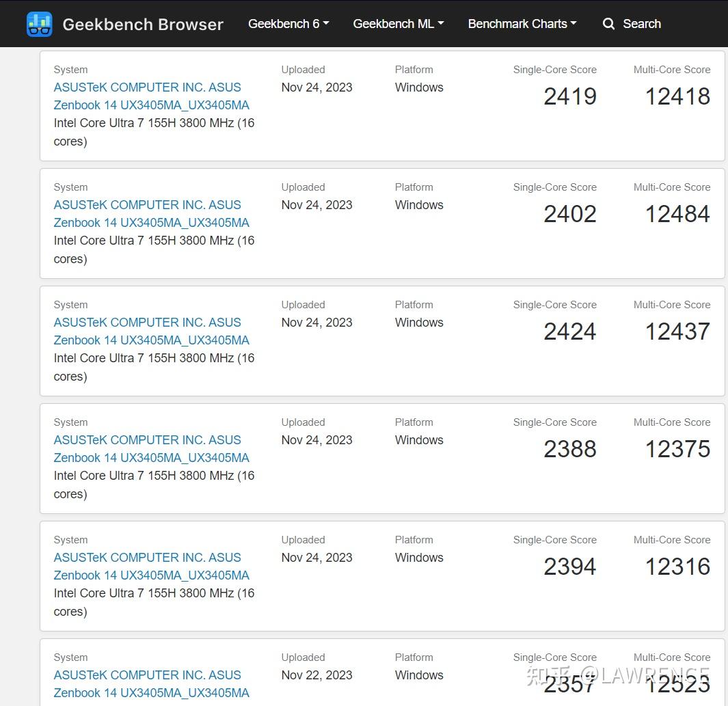Click the 2388 single-core score
This screenshot has height=706, width=728.
click(x=570, y=449)
